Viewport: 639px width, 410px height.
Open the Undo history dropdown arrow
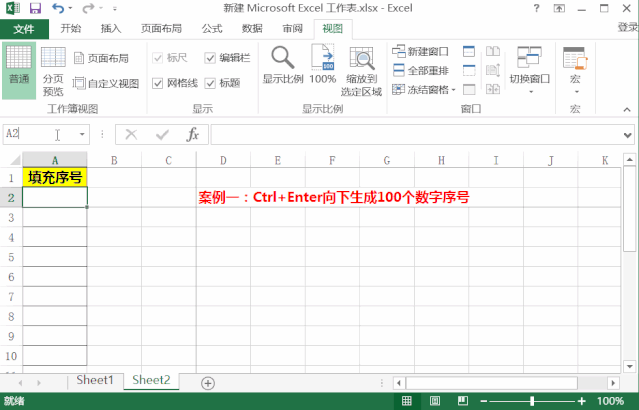(70, 9)
